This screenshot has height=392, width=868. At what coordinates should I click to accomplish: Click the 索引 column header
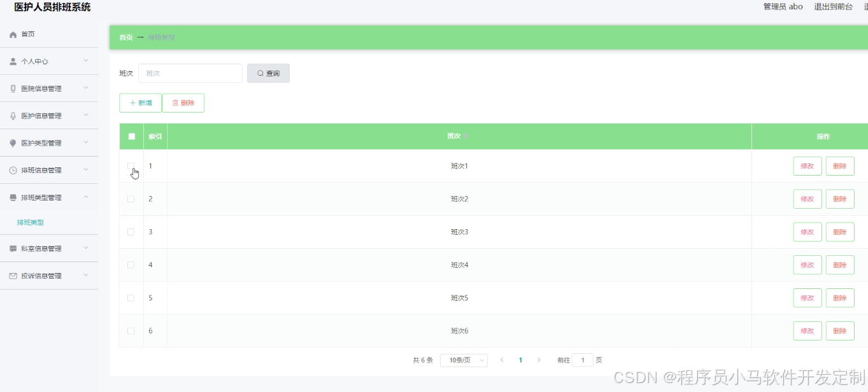[155, 137]
